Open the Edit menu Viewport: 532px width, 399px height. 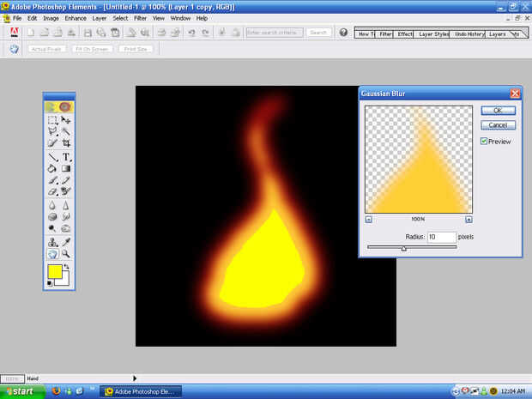click(33, 18)
